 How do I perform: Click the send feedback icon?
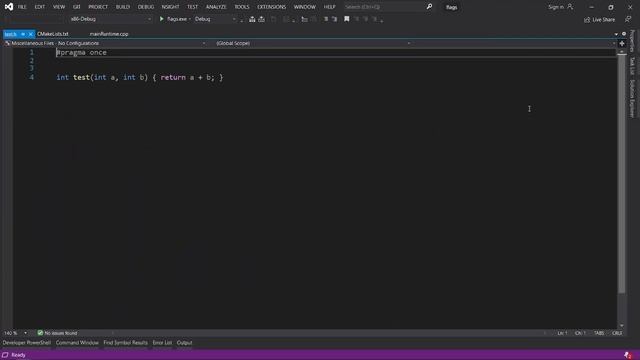[628, 19]
